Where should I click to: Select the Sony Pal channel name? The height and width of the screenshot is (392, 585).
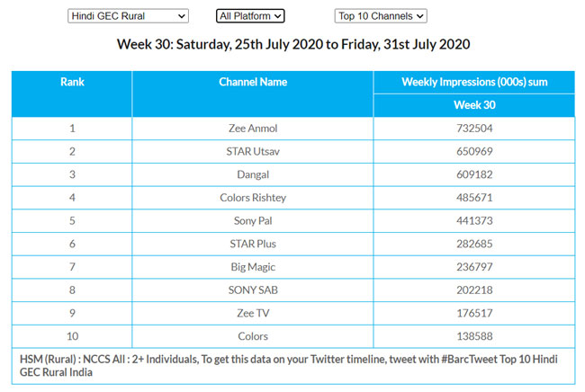[253, 221]
